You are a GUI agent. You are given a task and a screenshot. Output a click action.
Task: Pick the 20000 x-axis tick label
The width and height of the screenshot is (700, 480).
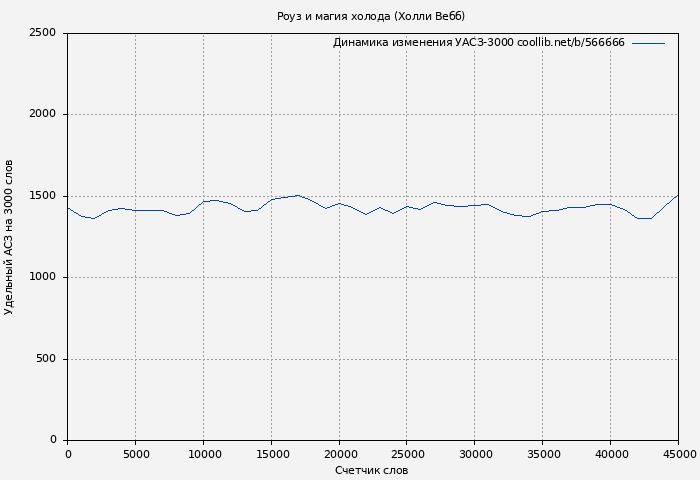point(339,454)
